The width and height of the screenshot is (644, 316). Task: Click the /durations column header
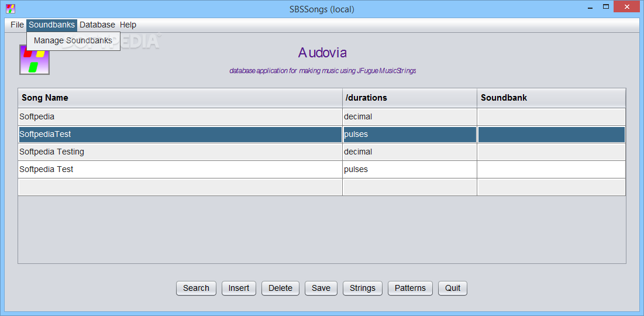[x=409, y=98]
